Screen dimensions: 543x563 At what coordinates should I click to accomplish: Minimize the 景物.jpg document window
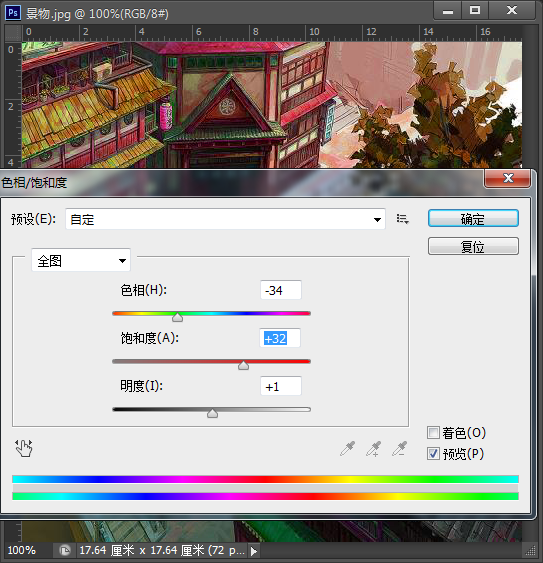coord(448,11)
